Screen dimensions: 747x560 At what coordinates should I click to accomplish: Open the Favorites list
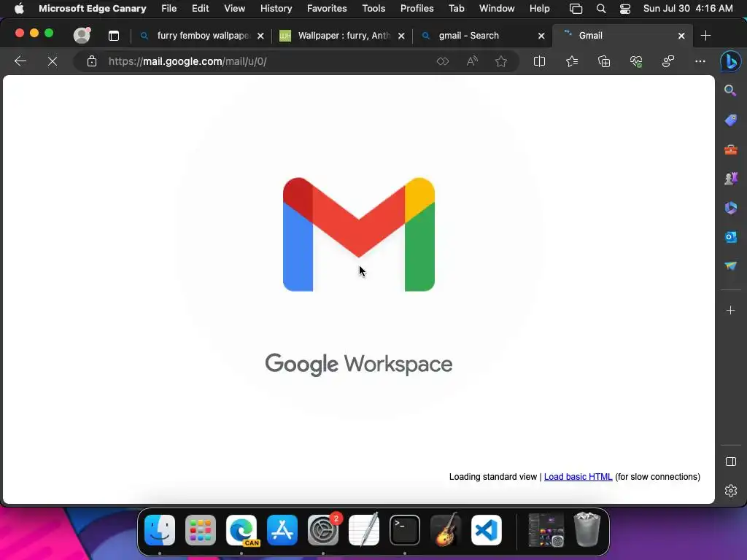(x=572, y=61)
